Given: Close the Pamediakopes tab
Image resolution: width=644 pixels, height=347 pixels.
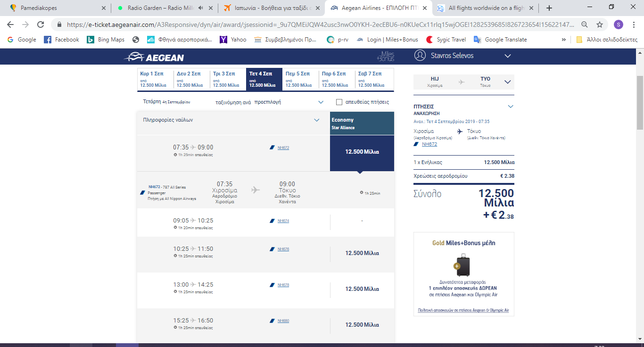Looking at the screenshot, I should pos(104,8).
